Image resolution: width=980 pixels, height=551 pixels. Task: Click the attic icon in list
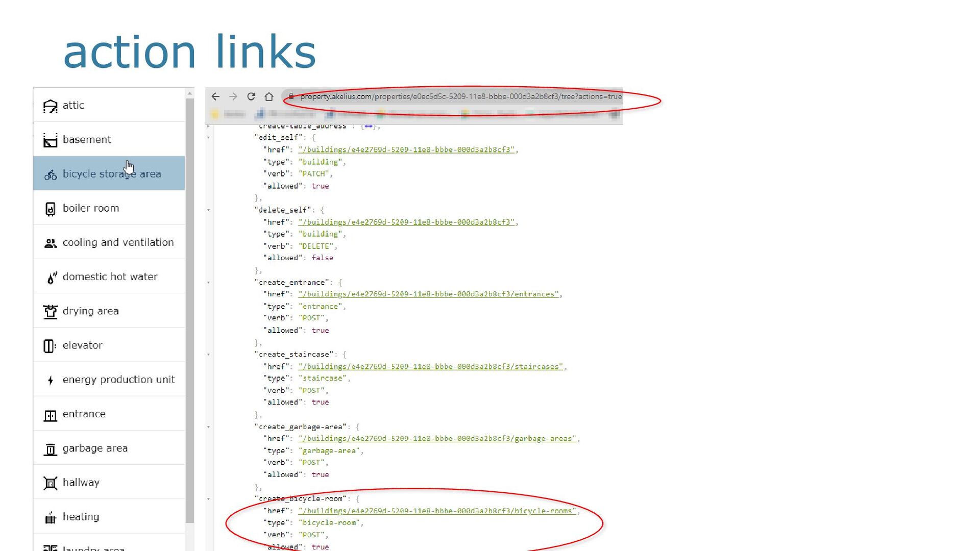pyautogui.click(x=50, y=106)
